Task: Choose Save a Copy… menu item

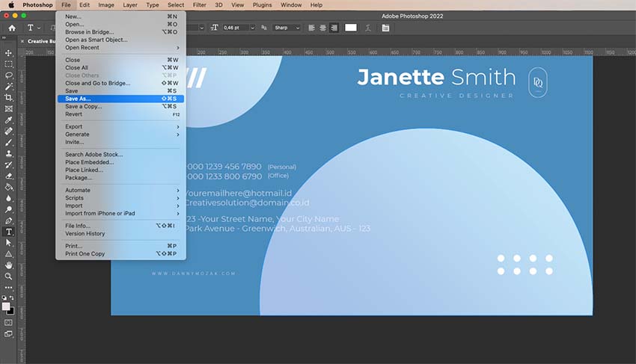Action: point(121,106)
